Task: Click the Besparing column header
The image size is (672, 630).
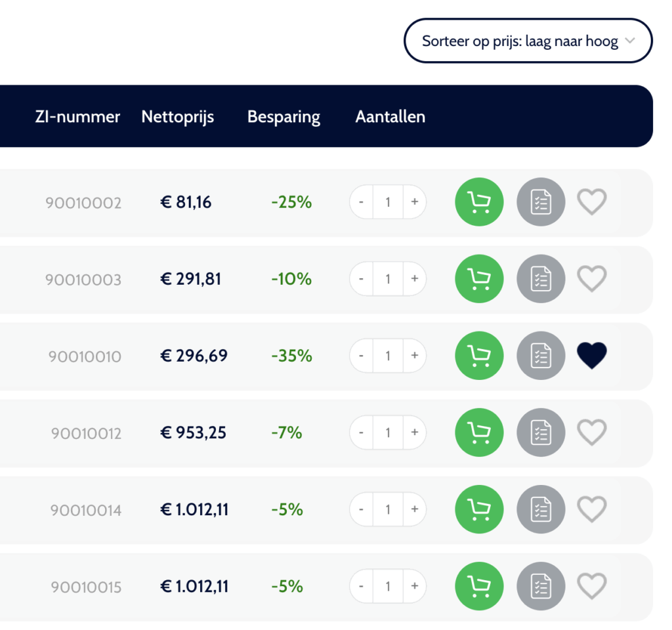Action: coord(283,117)
